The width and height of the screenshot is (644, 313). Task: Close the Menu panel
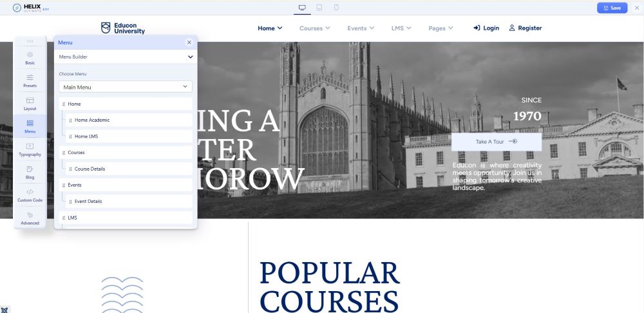(x=189, y=43)
